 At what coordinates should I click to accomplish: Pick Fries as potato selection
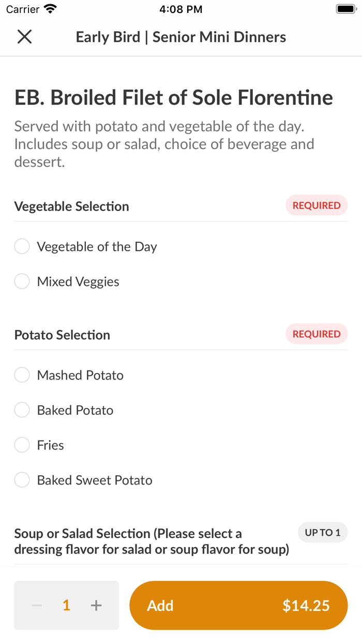click(x=22, y=445)
